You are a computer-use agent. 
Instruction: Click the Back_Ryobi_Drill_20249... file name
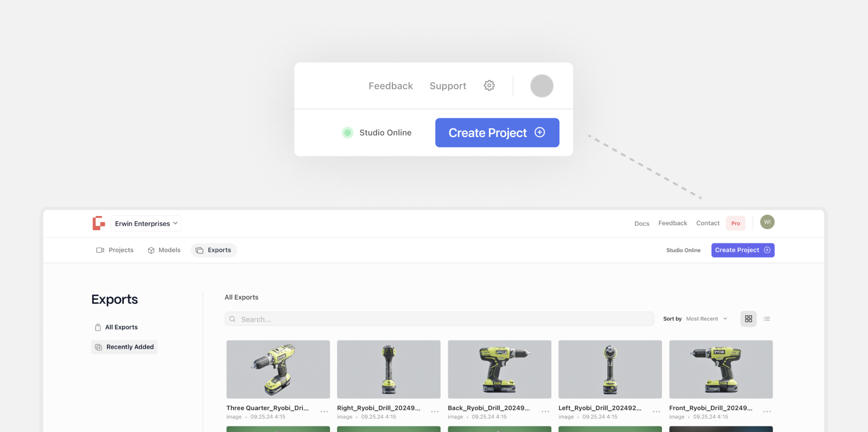pos(489,408)
